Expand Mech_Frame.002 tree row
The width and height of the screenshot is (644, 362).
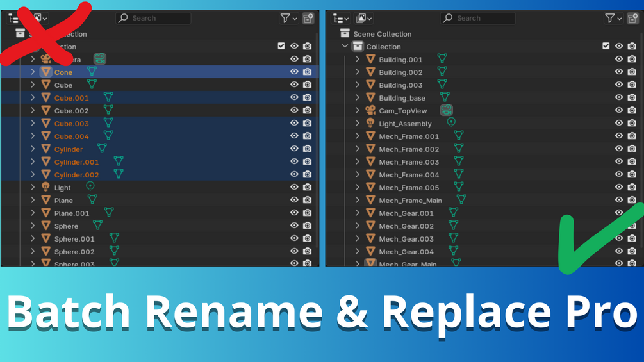pyautogui.click(x=358, y=149)
